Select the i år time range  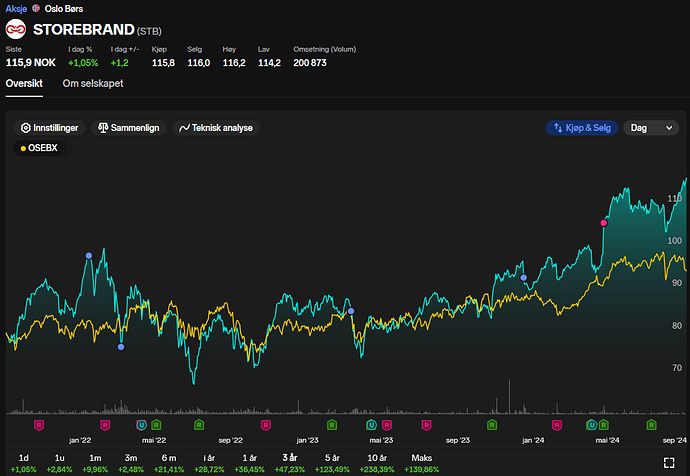click(209, 463)
